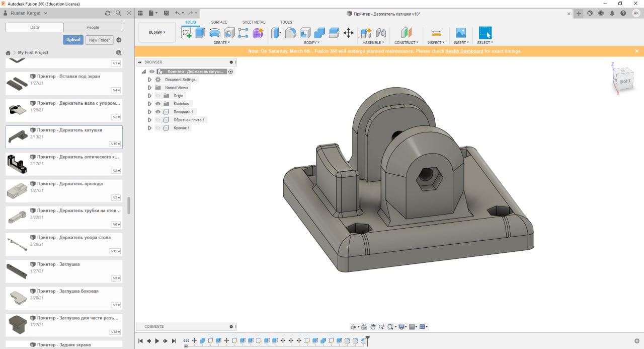Toggle visibility of the Origin folder
This screenshot has height=349, width=644.
pos(157,96)
